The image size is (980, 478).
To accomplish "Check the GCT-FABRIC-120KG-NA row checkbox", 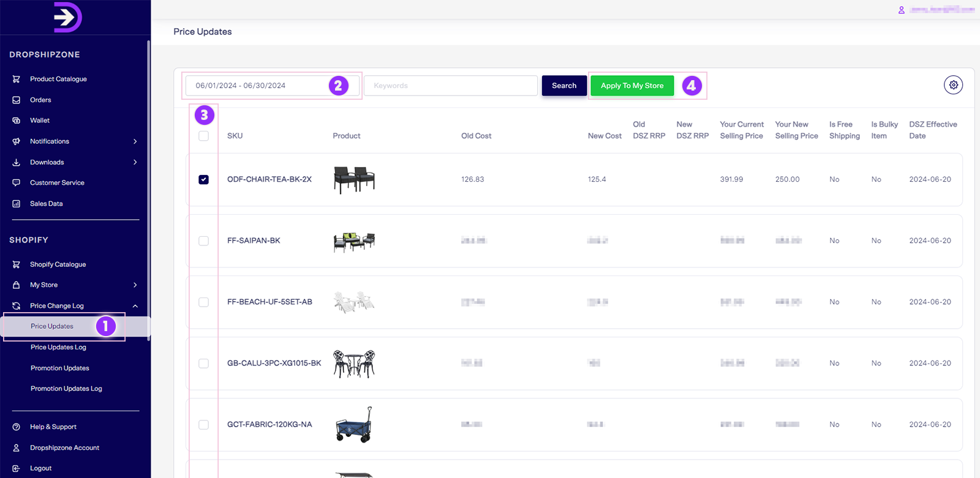I will [x=204, y=425].
